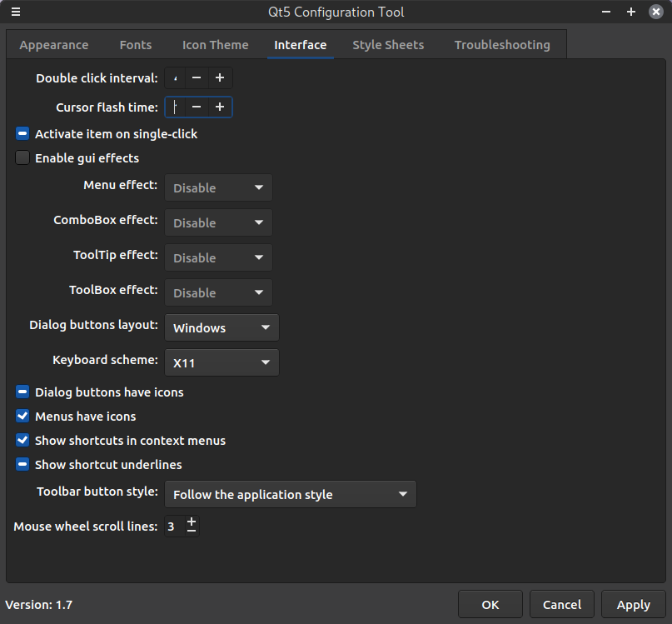This screenshot has height=624, width=672.
Task: Toggle Activate item on single-click
Action: point(22,133)
